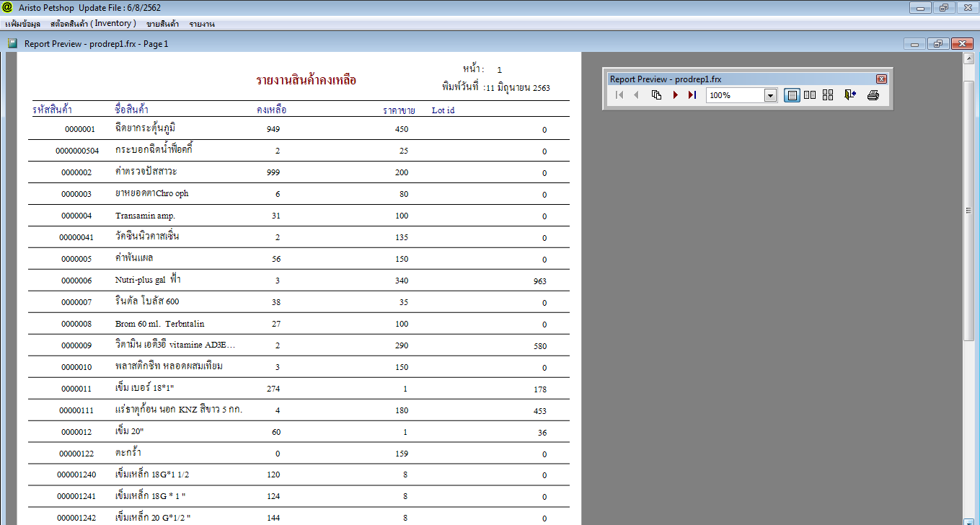The height and width of the screenshot is (525, 980).
Task: Select the one-page view layout
Action: click(x=792, y=95)
